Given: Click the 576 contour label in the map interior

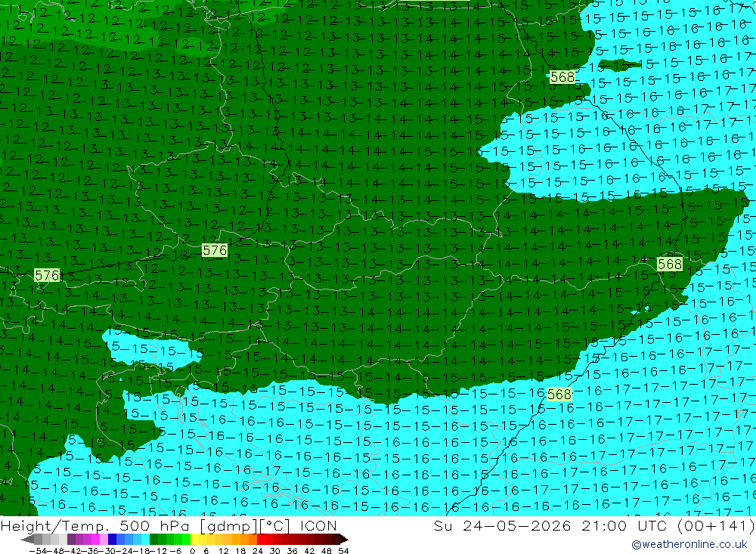Looking at the screenshot, I should [x=215, y=250].
